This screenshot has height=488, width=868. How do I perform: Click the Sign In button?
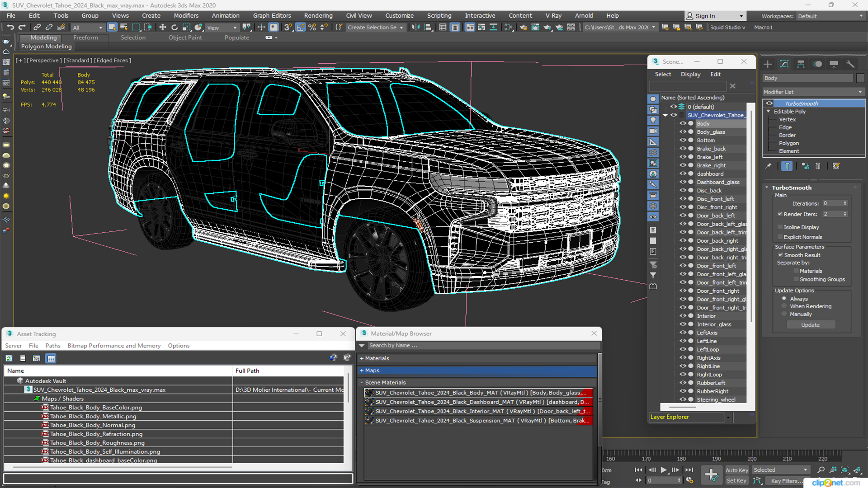click(x=715, y=16)
